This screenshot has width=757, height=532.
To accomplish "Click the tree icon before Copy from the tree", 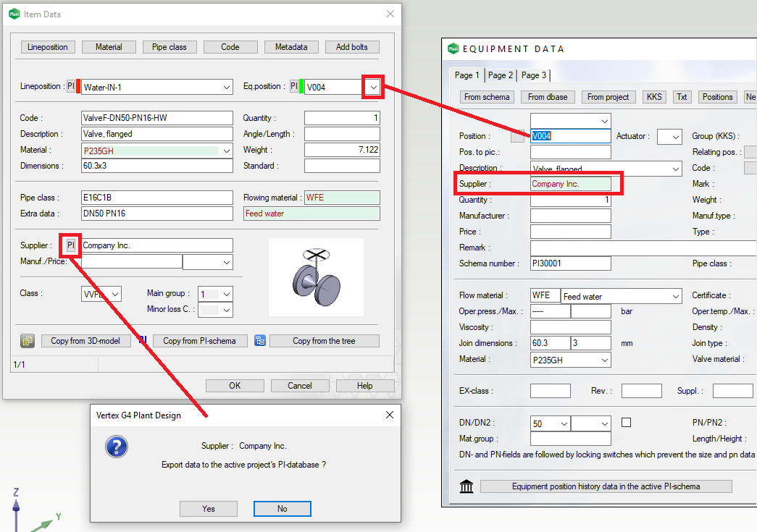I will point(260,341).
